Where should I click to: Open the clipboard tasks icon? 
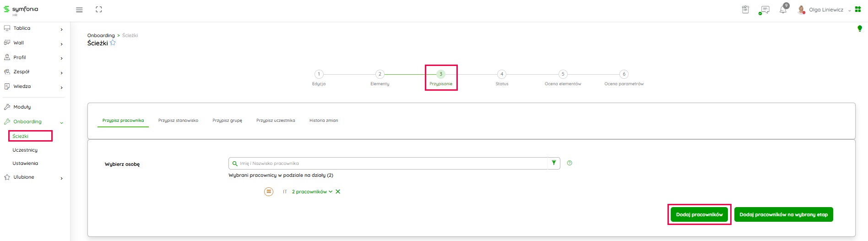pyautogui.click(x=745, y=10)
